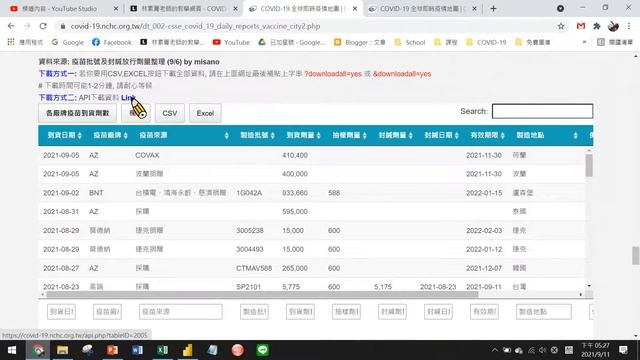Click the site address bar URL

[195, 26]
